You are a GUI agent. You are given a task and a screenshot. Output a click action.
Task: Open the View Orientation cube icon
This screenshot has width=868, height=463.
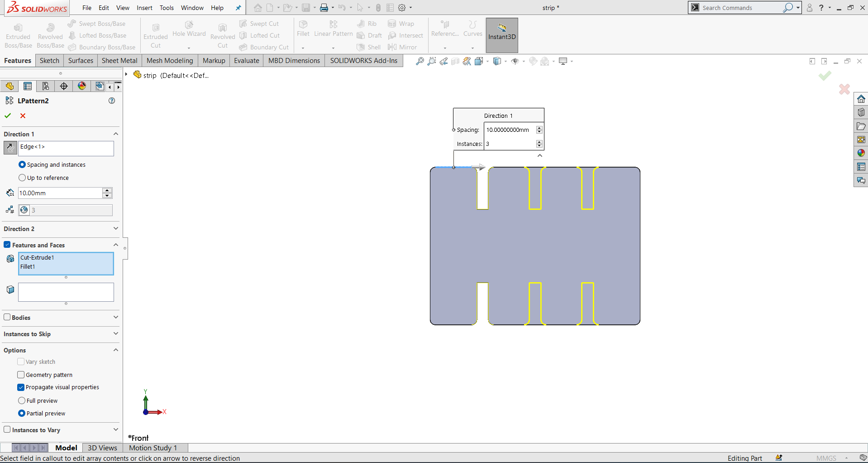tap(479, 61)
